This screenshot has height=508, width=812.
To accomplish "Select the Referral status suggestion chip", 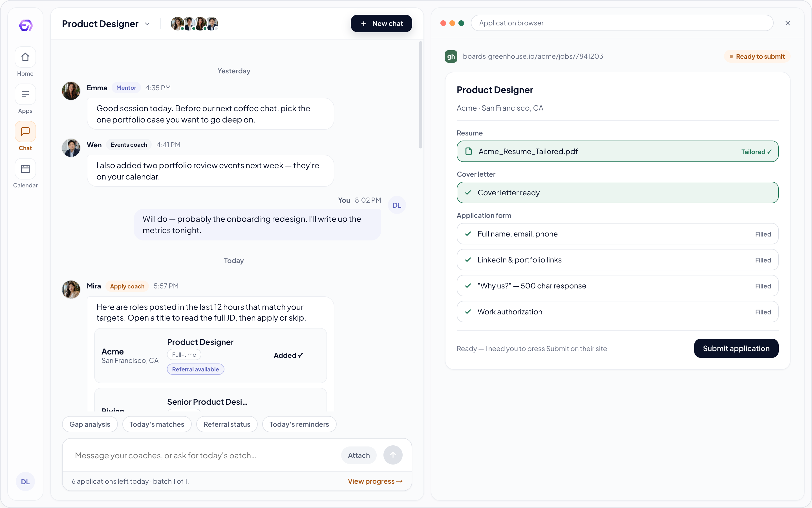I will (x=227, y=424).
